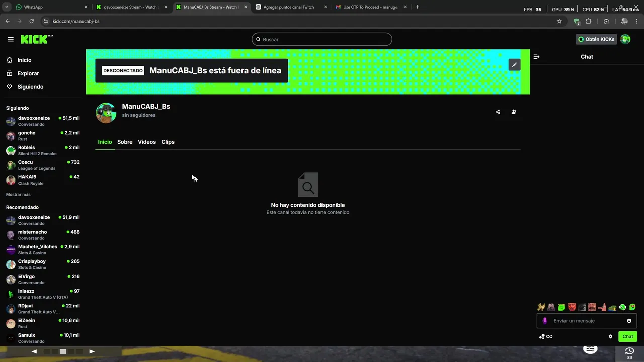Screen dimensions: 644x362
Task: Insert the Patrick pointing emote
Action: pyautogui.click(x=602, y=307)
